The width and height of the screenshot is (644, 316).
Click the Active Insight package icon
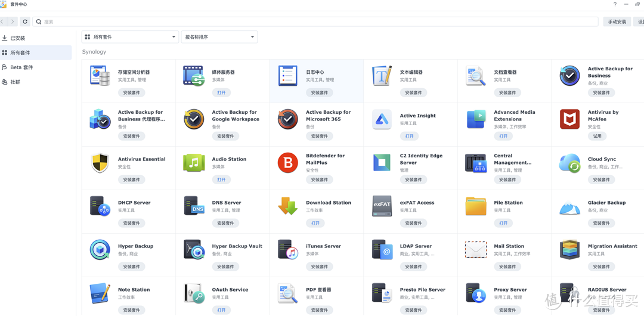[x=382, y=119]
